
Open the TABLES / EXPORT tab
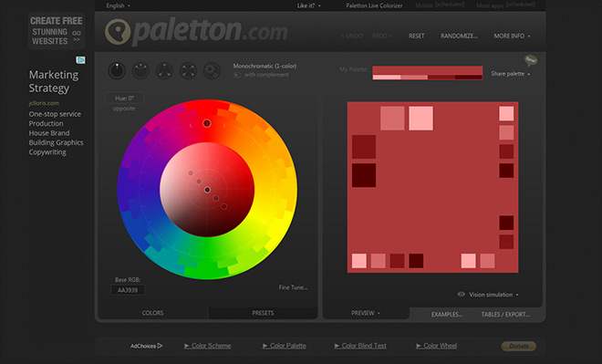(x=505, y=315)
